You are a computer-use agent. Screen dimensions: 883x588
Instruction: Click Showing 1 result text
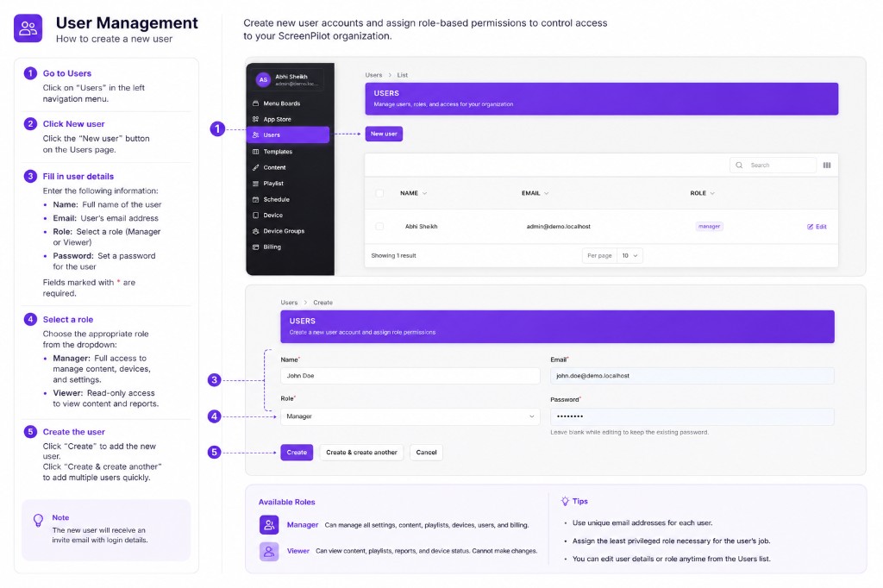[393, 256]
